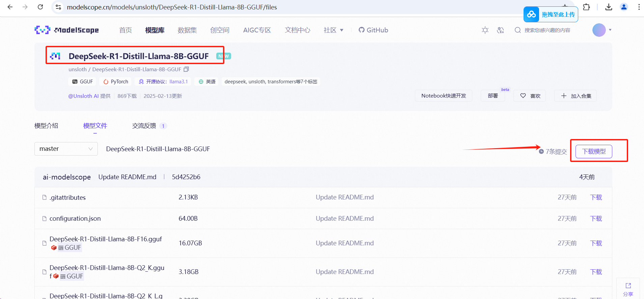Click the ModelScope logo
This screenshot has width=644, height=299.
[x=66, y=30]
